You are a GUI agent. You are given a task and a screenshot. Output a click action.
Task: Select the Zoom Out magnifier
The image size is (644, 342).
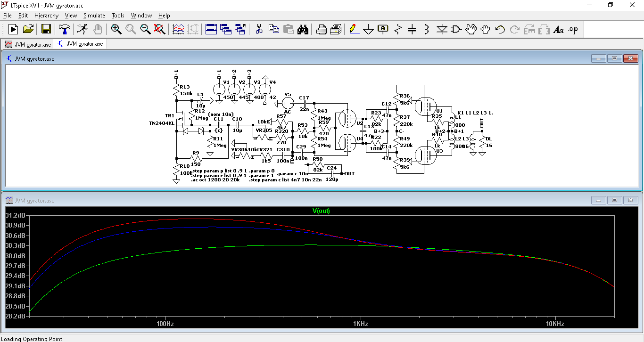(x=145, y=29)
